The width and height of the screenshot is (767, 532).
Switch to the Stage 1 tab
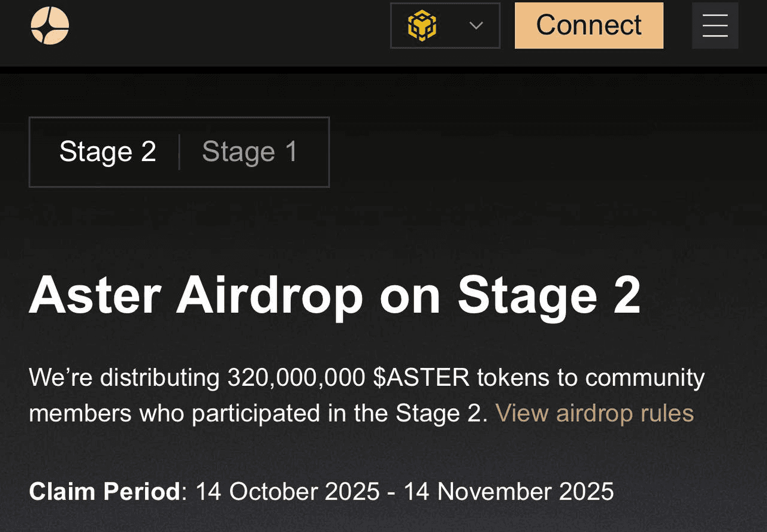(x=249, y=152)
